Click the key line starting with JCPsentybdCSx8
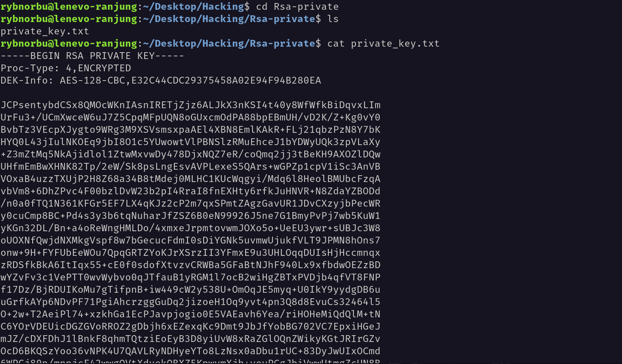The height and width of the screenshot is (364, 622). [x=191, y=105]
